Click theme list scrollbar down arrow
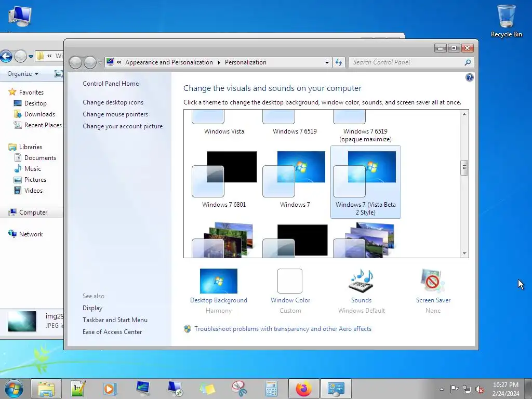This screenshot has height=399, width=532. (464, 254)
